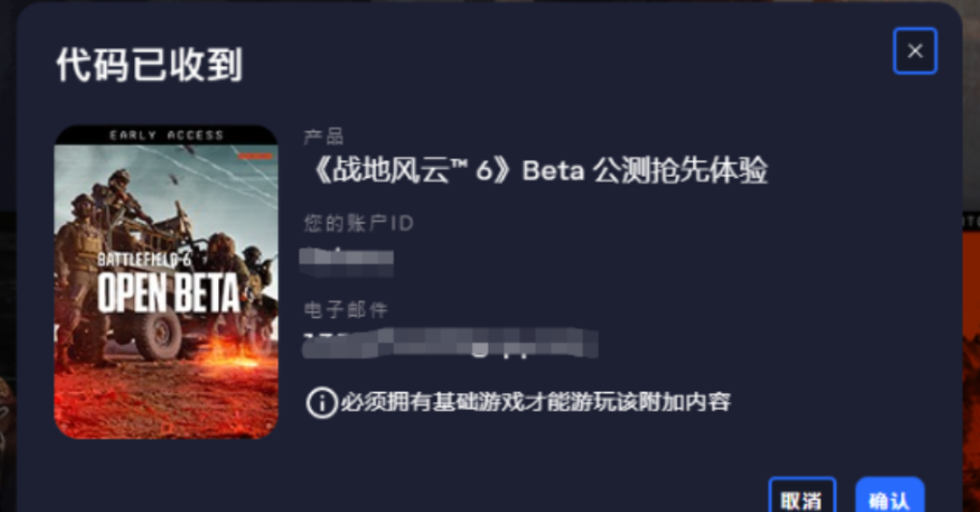
Task: Click the 代码已收到 dialog heading
Action: (150, 65)
